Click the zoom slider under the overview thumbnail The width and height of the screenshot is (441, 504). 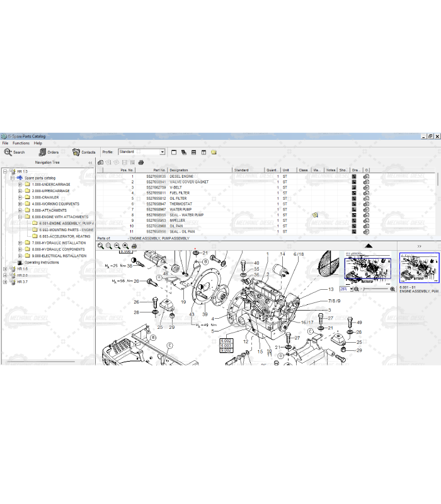[375, 289]
